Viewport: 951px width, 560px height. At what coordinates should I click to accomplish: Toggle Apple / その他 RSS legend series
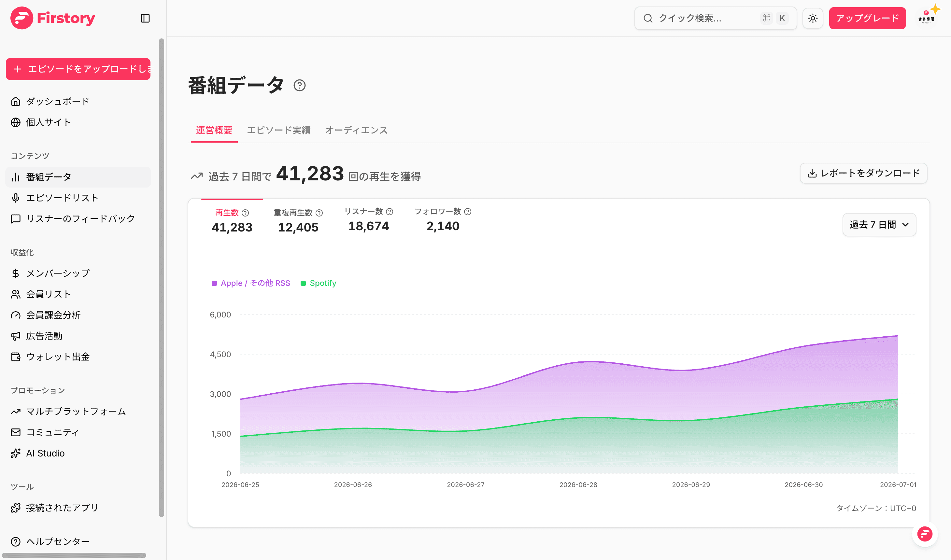tap(251, 283)
